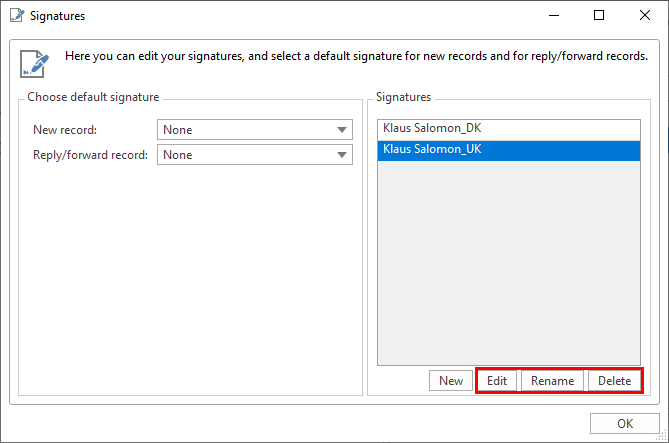Delete the selected signature
This screenshot has height=443, width=669.
tap(614, 381)
